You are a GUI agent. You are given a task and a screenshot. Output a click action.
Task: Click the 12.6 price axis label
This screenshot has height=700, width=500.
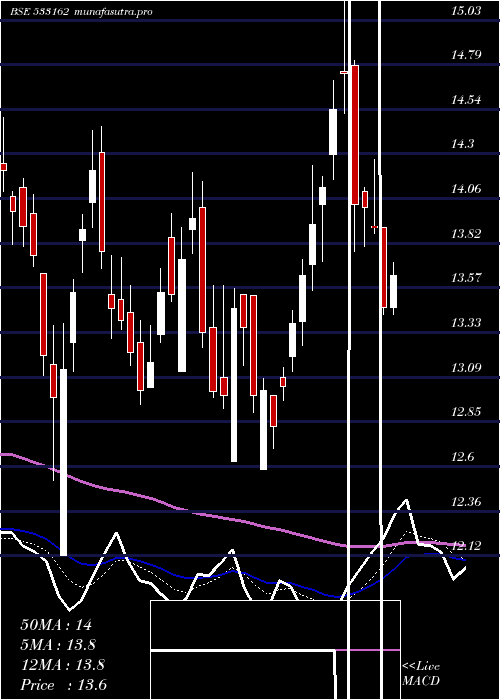462,457
